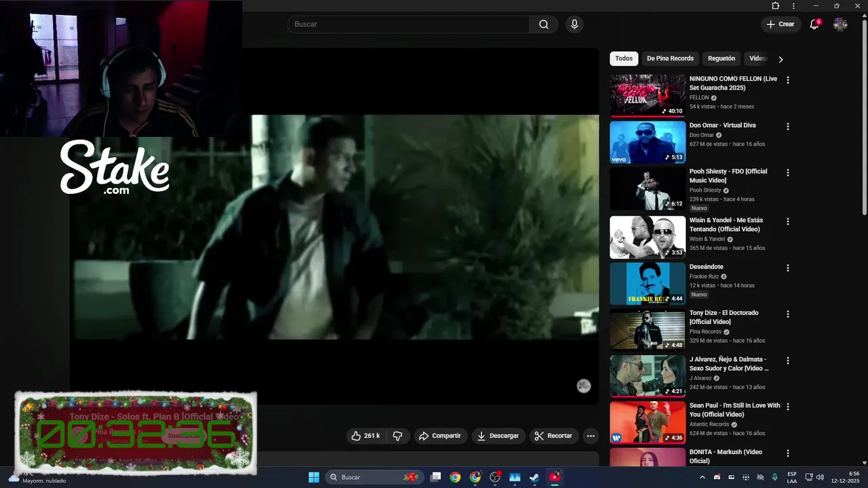Open Task View on the taskbar
Image resolution: width=868 pixels, height=488 pixels.
click(x=436, y=477)
